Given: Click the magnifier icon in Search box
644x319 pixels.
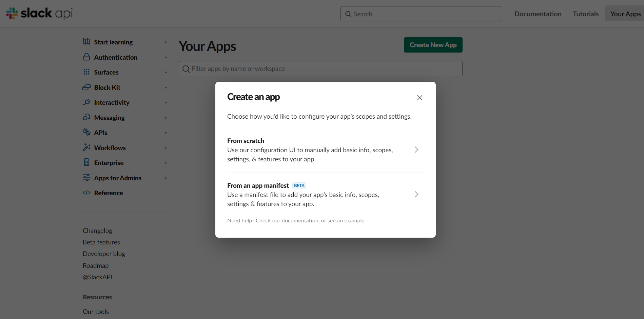Looking at the screenshot, I should (348, 14).
